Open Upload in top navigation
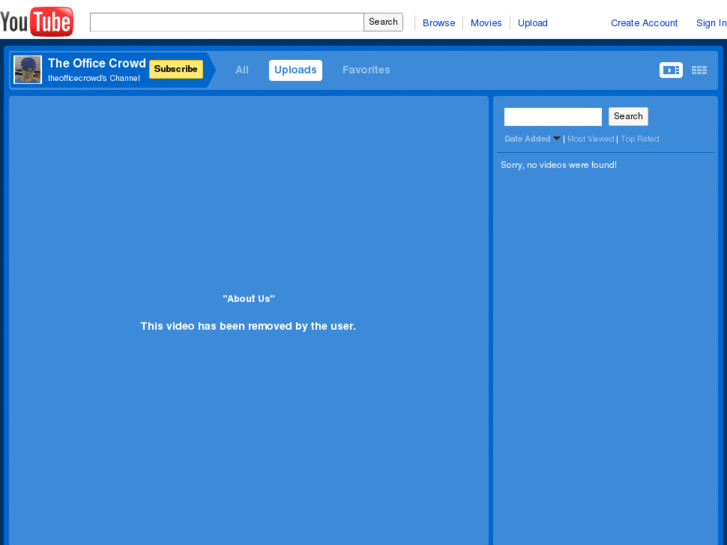 click(532, 23)
